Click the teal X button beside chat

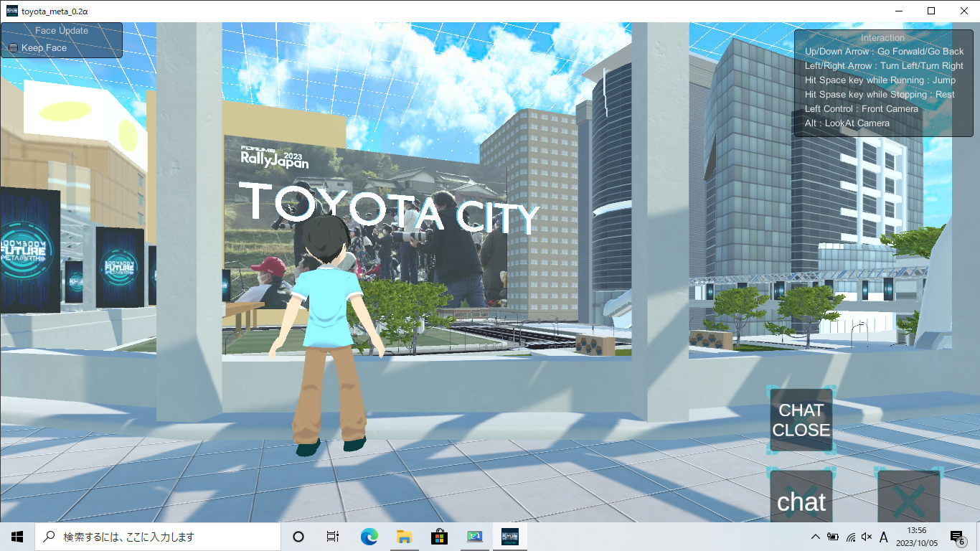(x=909, y=498)
